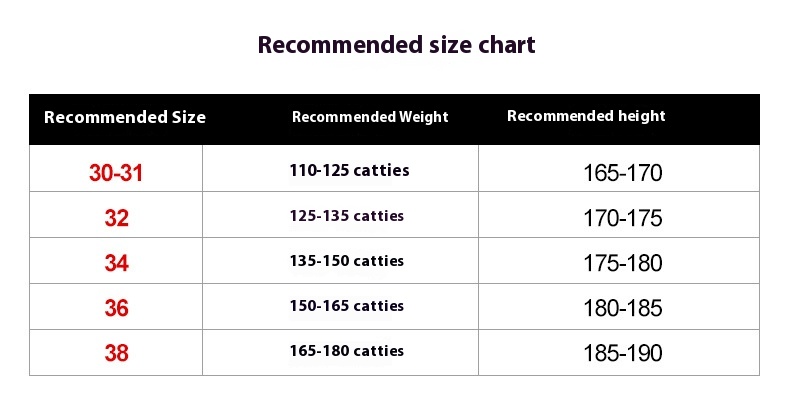790x414 pixels.
Task: Click the 175-180 height value
Action: click(623, 263)
